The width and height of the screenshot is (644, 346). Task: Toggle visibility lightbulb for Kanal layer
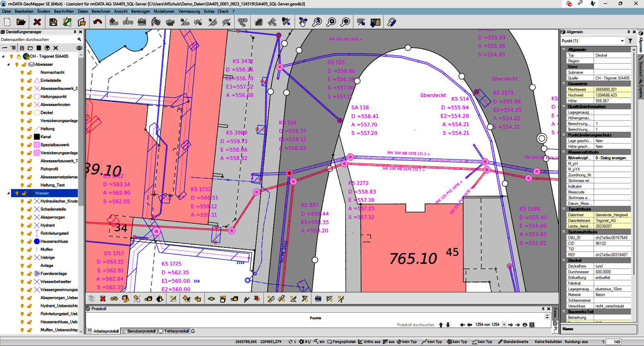click(22, 137)
